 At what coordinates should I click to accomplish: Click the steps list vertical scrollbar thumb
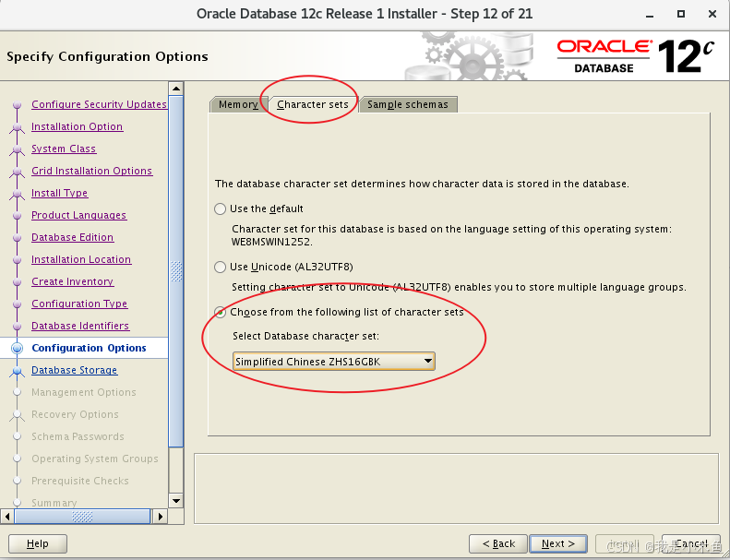[176, 271]
